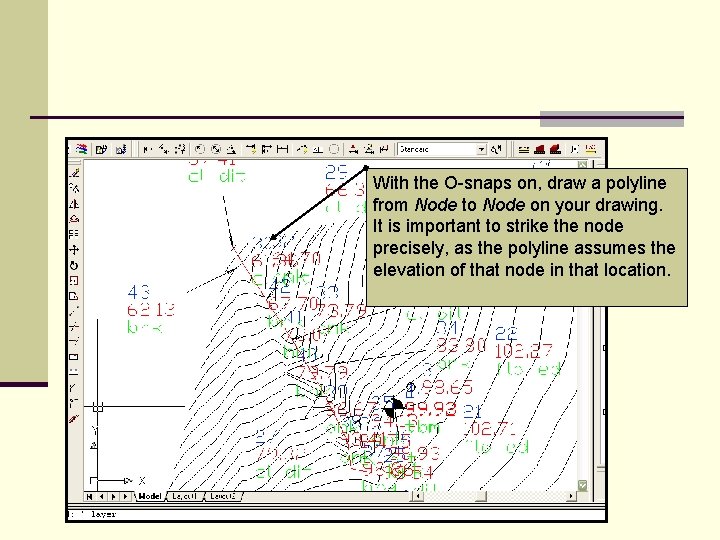Select the red Explode tool

[74, 419]
